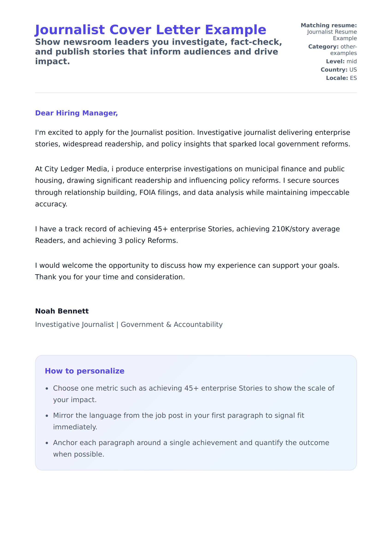
Task: Click the Investigative Journalist job title line
Action: tap(129, 325)
